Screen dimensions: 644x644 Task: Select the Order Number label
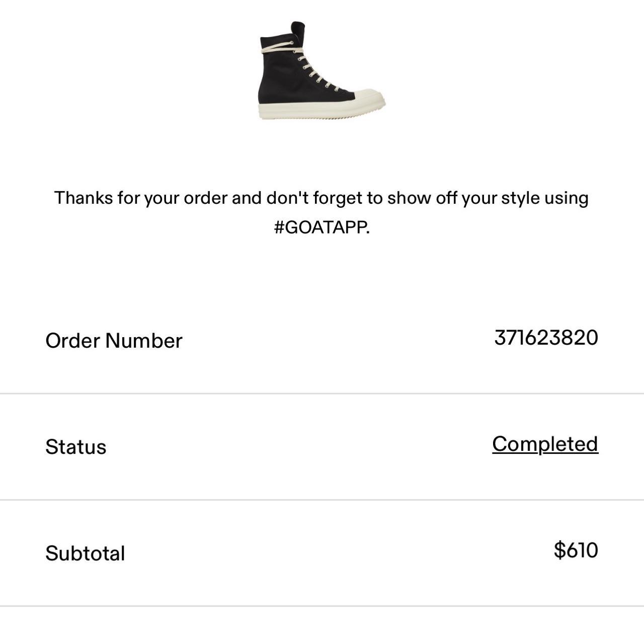(114, 341)
